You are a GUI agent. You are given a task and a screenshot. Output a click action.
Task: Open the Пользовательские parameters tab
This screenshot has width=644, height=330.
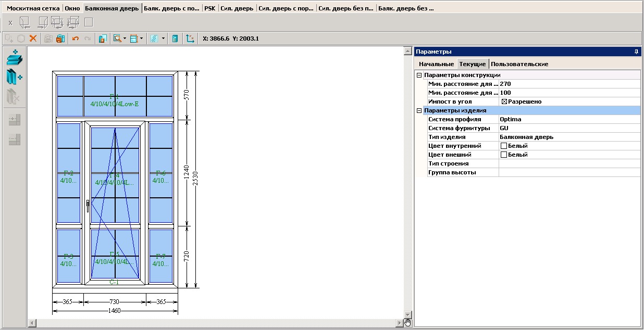[519, 64]
